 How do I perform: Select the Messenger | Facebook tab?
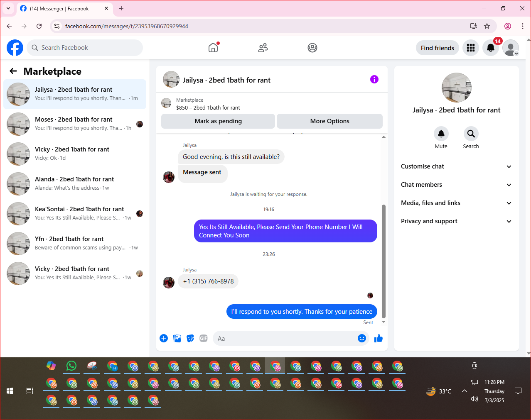point(64,8)
